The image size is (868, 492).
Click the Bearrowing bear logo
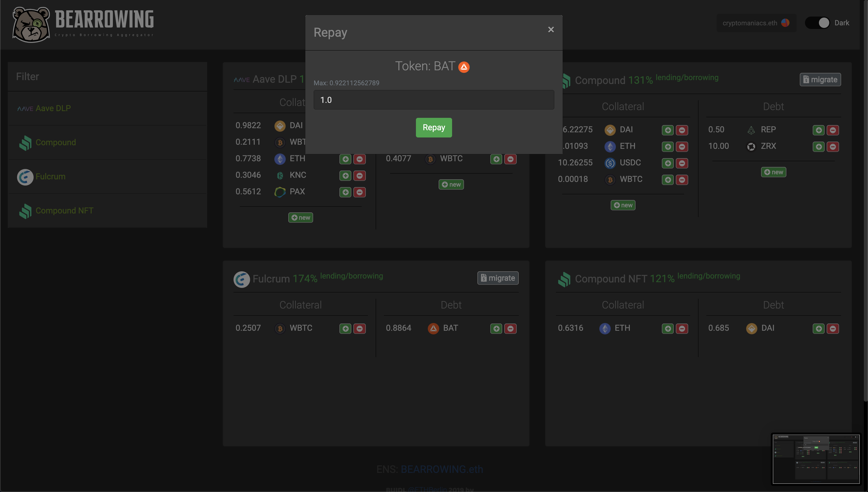pyautogui.click(x=31, y=24)
